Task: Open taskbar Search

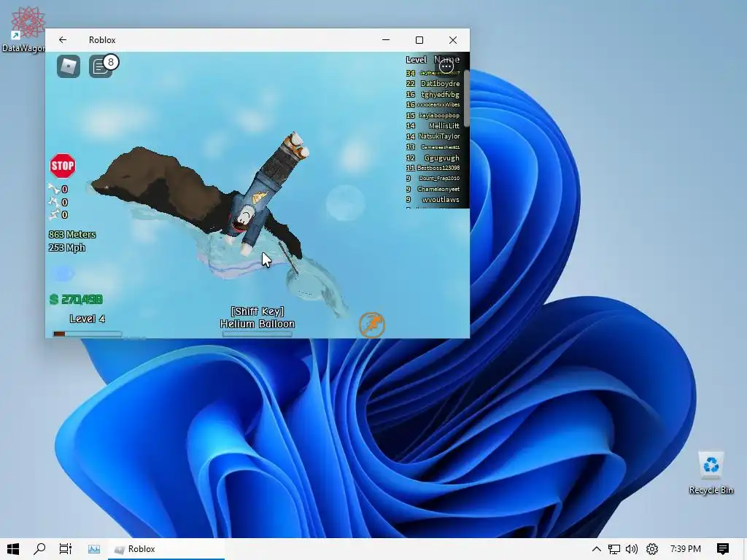Action: [x=39, y=549]
